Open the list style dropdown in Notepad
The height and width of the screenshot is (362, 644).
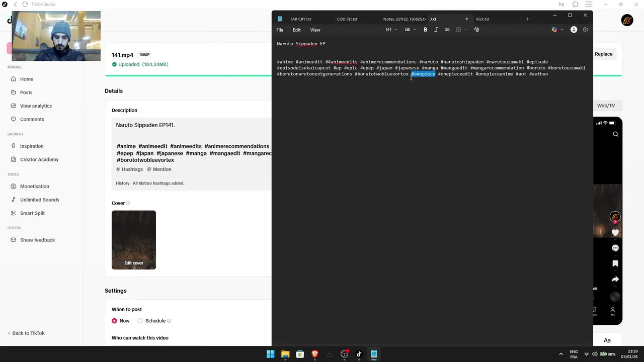pyautogui.click(x=410, y=30)
